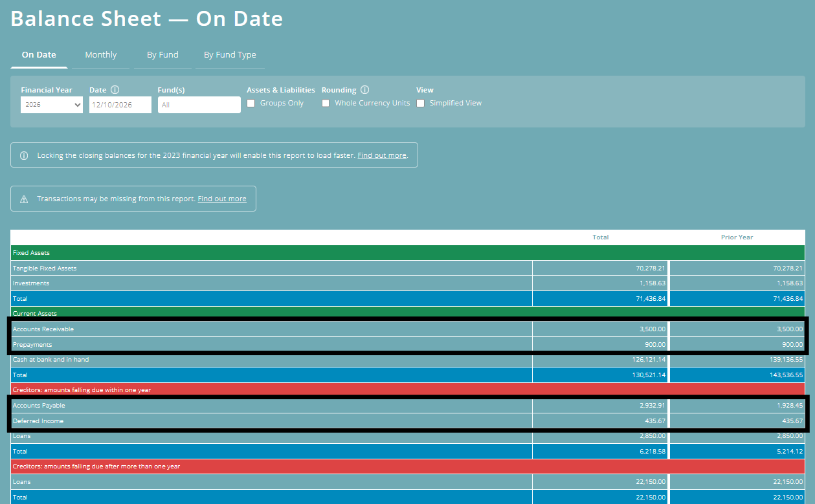Click the 126,121.14 cash total value
The height and width of the screenshot is (504, 815).
pyautogui.click(x=648, y=360)
